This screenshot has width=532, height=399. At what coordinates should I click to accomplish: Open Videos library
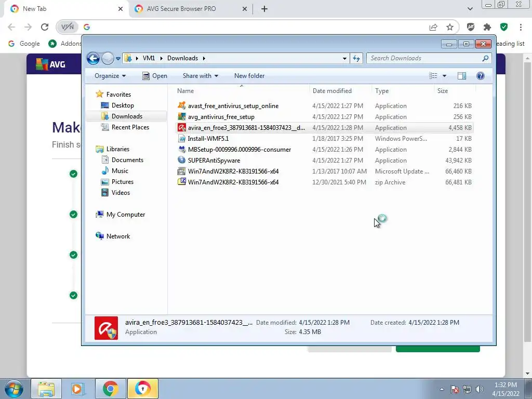(x=121, y=192)
